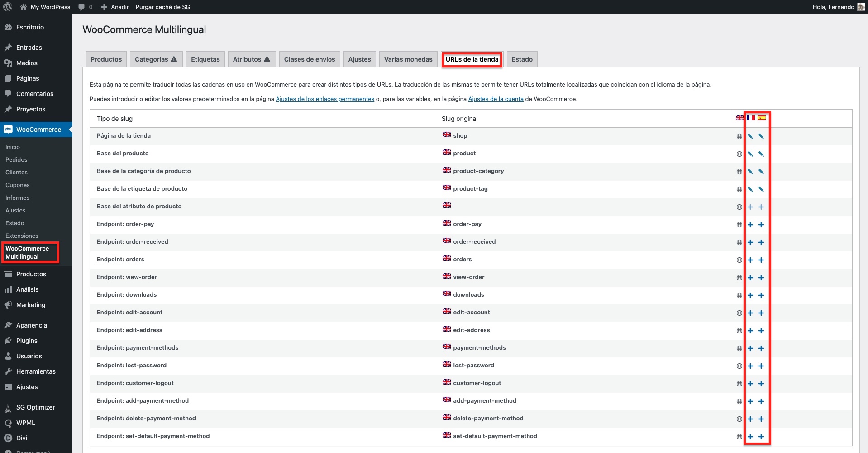Switch to the Productos tab
Screen dimensions: 868x453
tap(106, 59)
